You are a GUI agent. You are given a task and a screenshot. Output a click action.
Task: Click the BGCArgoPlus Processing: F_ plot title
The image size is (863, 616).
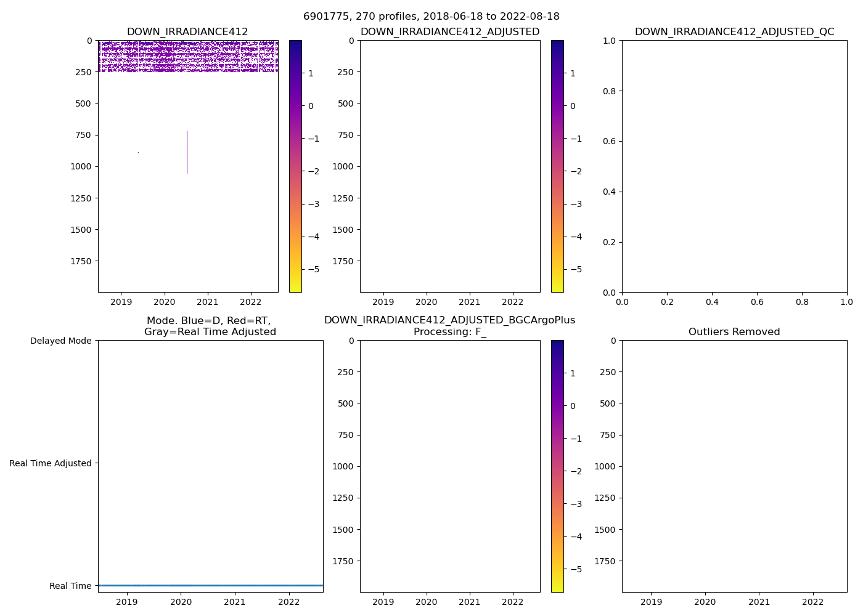pos(449,326)
